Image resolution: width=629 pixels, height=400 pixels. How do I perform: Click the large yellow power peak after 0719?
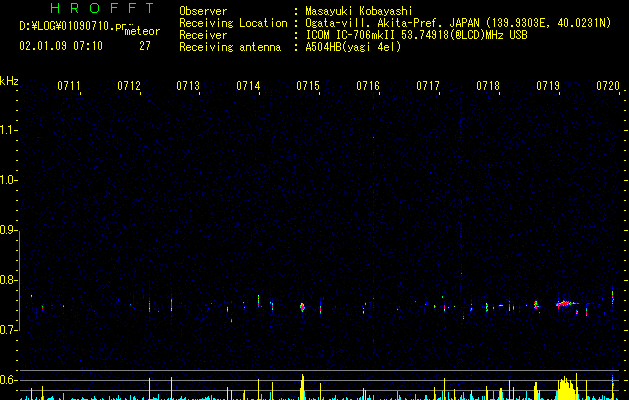[x=566, y=388]
